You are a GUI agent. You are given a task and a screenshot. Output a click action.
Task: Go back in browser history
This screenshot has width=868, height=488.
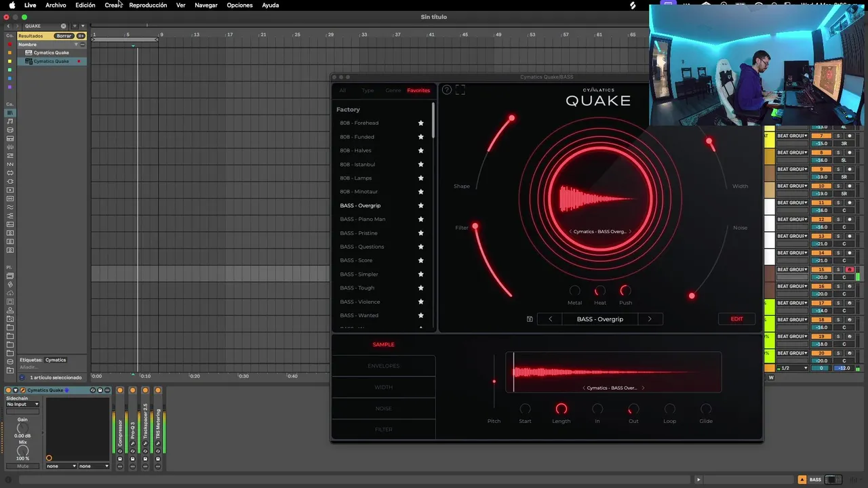pyautogui.click(x=8, y=26)
